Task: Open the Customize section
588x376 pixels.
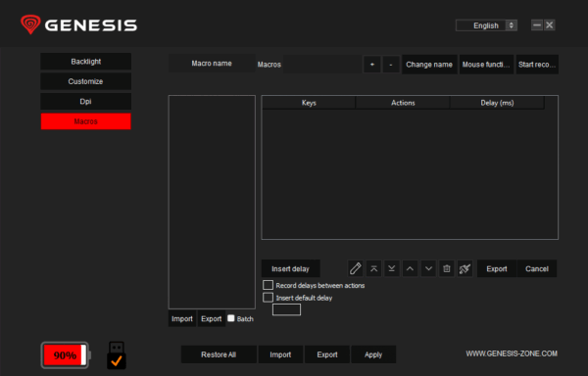Action: (86, 81)
